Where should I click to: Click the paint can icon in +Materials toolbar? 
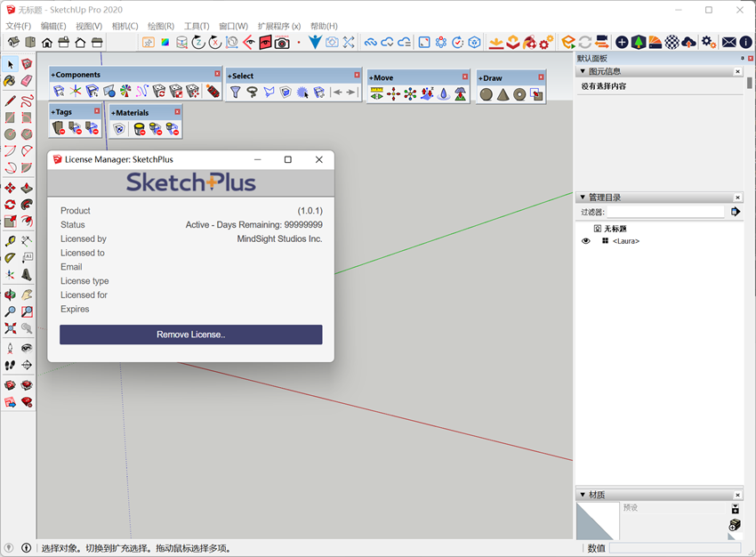[x=140, y=129]
